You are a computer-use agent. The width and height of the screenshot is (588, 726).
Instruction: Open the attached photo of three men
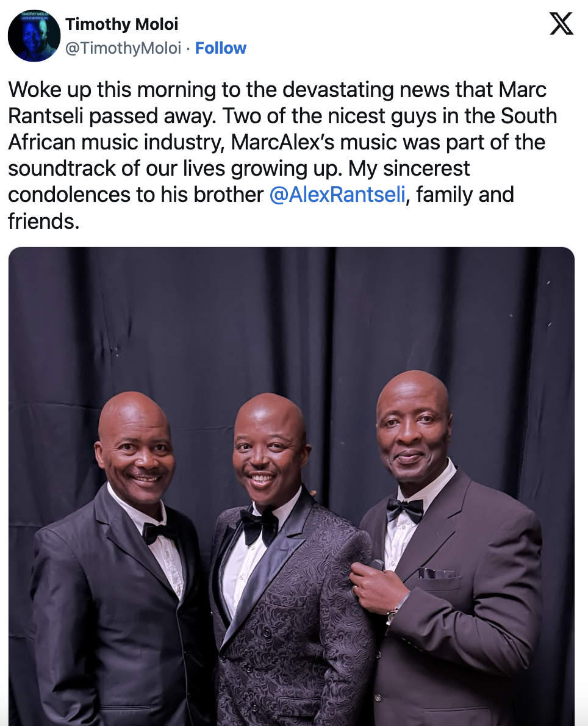[x=291, y=486]
